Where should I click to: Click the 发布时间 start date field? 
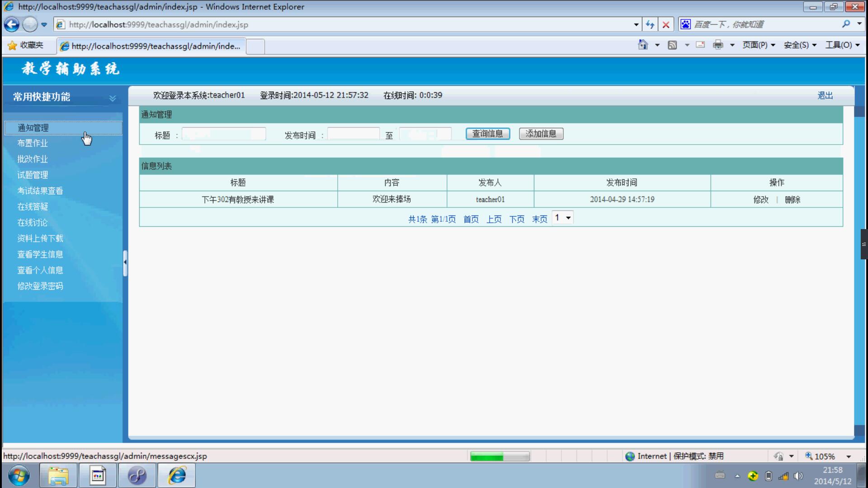[x=354, y=134]
